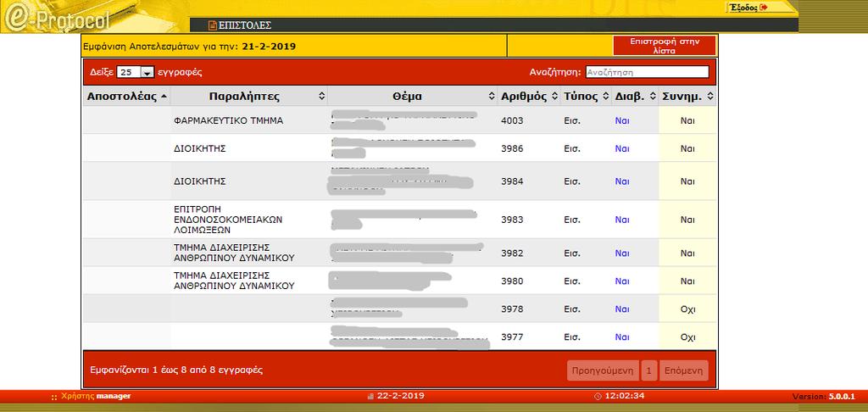
Task: Sort by Αποστολέας column
Action: pos(127,97)
